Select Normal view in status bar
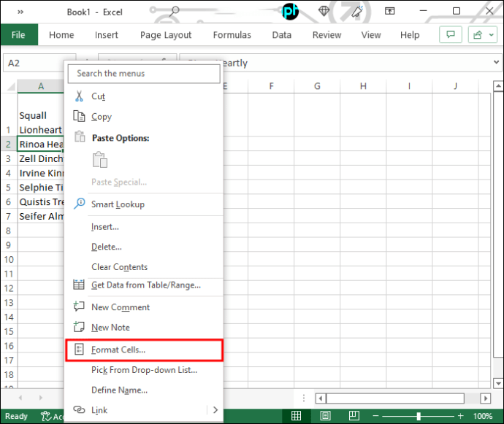 [296, 416]
